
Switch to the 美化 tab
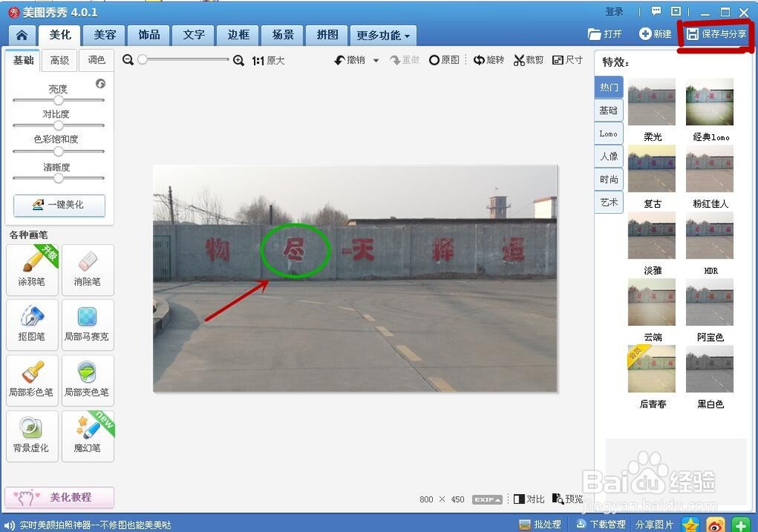61,35
